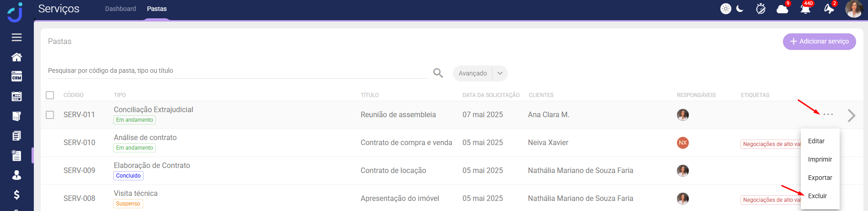Click the search magnifier icon
The width and height of the screenshot is (868, 211).
(x=438, y=73)
